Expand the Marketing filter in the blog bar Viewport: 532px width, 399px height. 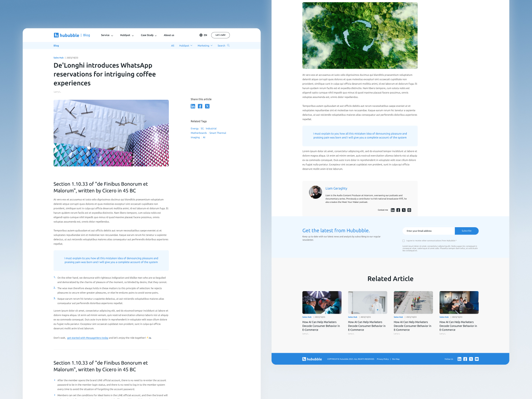click(205, 46)
